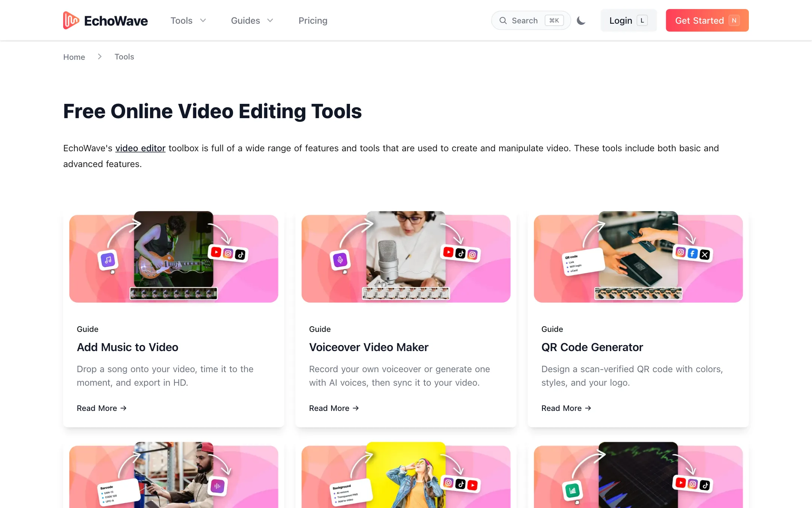This screenshot has height=508, width=812.
Task: Click the Add Music to Video title
Action: 127,347
